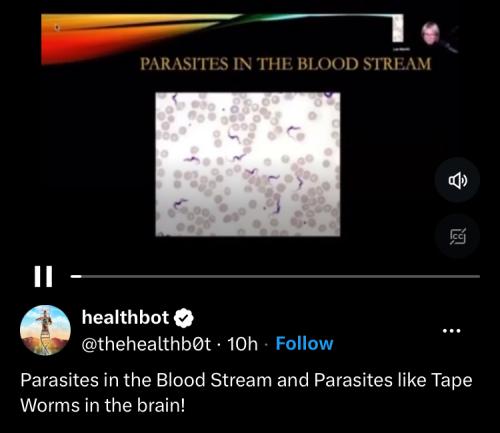Toggle closed captions on the video

458,236
